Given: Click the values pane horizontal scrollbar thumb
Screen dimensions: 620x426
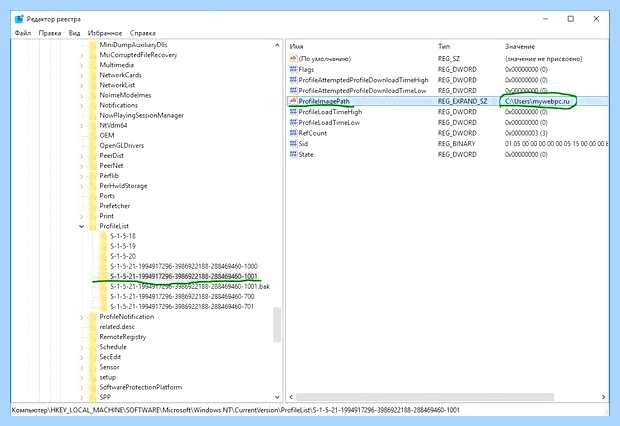Looking at the screenshot, I should pos(425,397).
